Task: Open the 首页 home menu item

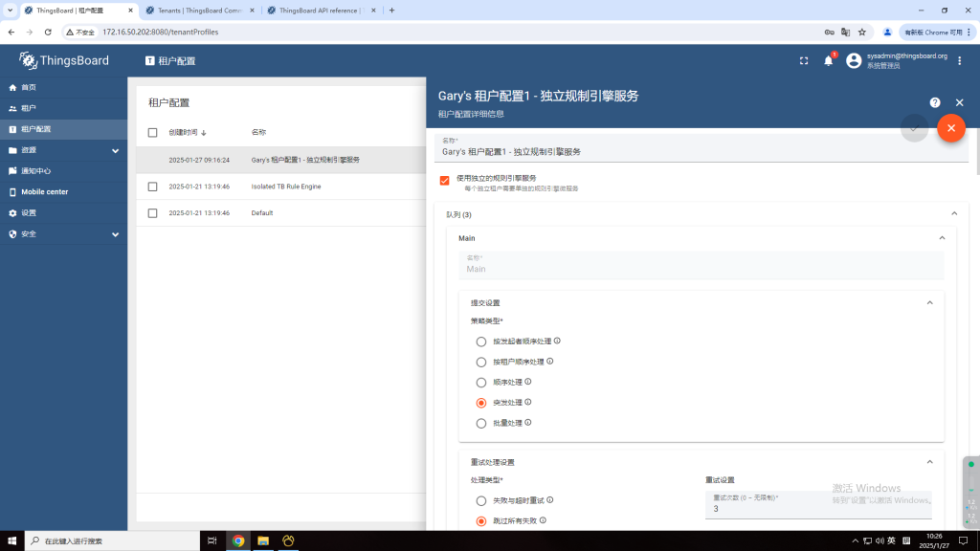Action: [x=64, y=87]
